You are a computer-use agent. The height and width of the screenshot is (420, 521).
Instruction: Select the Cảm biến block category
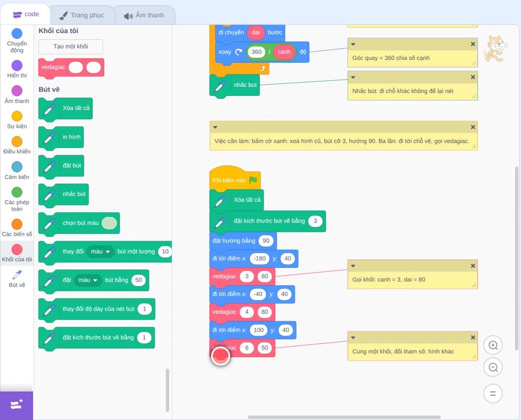17,171
